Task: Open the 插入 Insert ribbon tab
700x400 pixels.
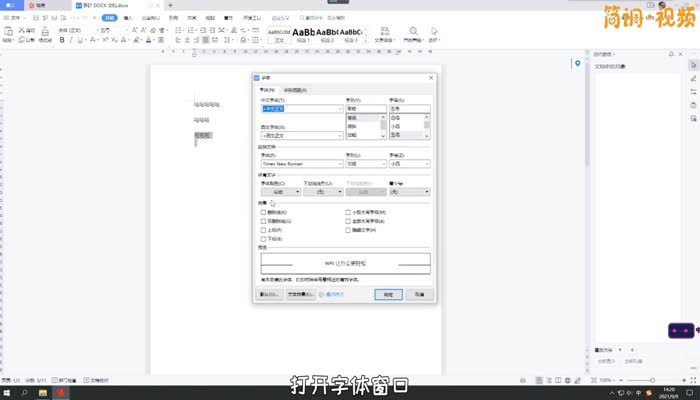Action: (128, 18)
